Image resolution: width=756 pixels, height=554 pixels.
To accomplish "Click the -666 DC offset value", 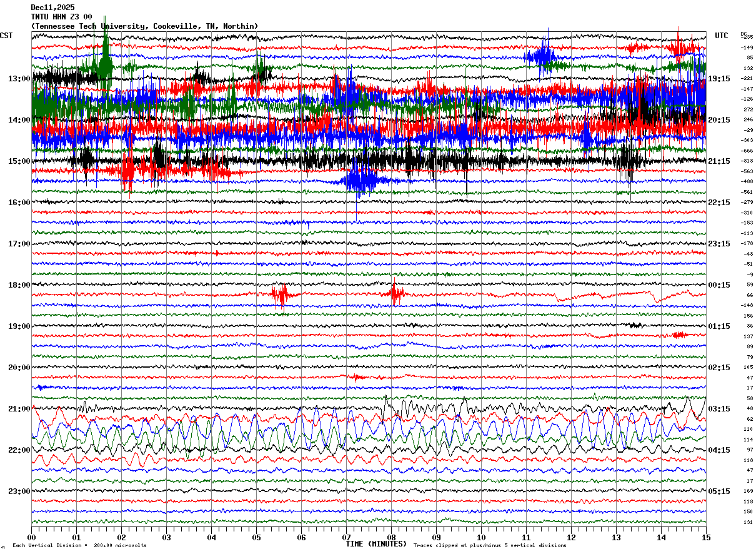I will pos(747,151).
